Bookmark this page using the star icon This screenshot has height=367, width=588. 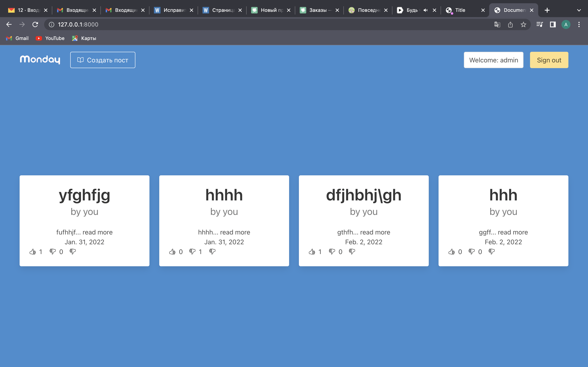click(523, 24)
